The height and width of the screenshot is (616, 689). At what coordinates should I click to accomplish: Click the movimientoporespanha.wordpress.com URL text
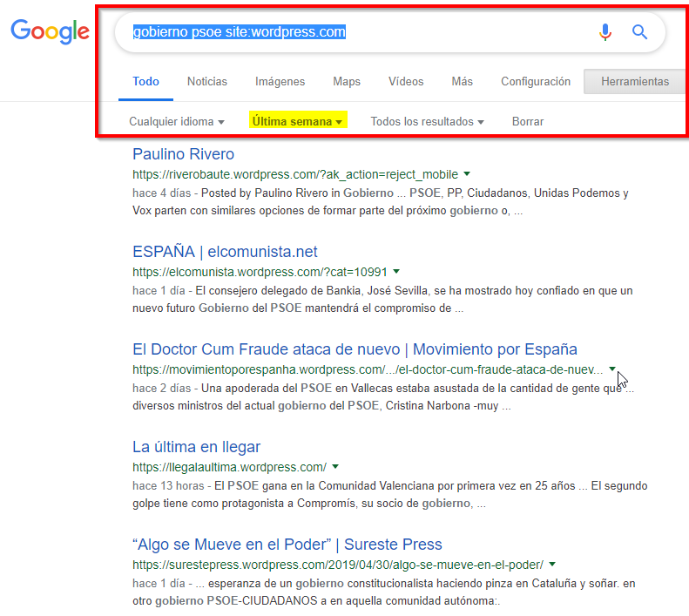click(368, 369)
